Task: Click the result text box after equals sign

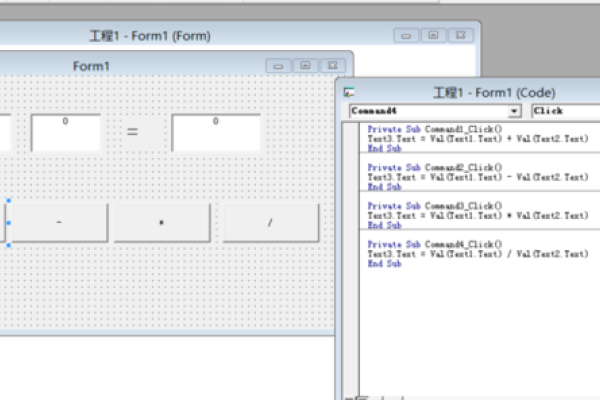Action: (215, 133)
